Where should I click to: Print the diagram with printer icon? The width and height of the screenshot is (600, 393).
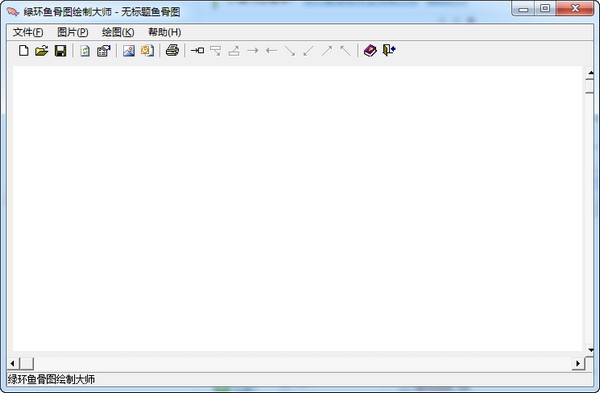coord(172,51)
